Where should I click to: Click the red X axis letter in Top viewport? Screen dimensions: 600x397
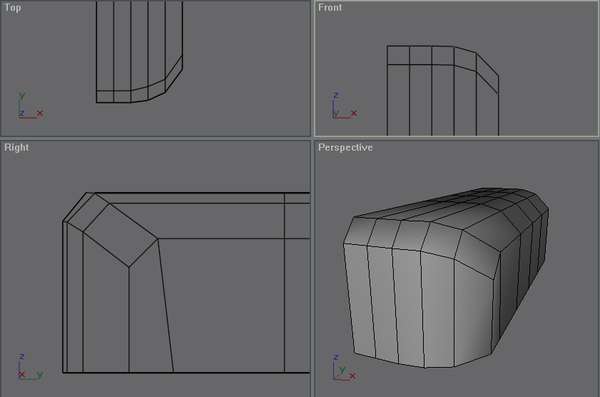click(x=40, y=113)
